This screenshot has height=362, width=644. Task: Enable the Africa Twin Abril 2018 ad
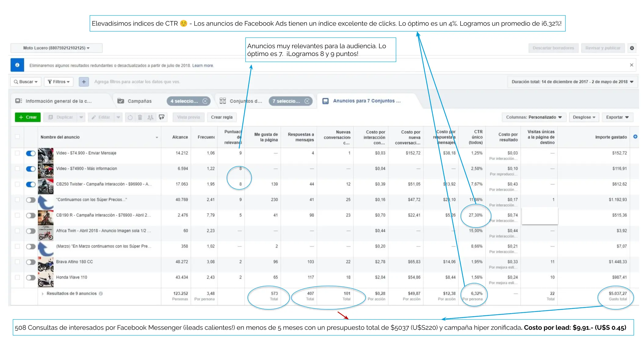coord(31,231)
